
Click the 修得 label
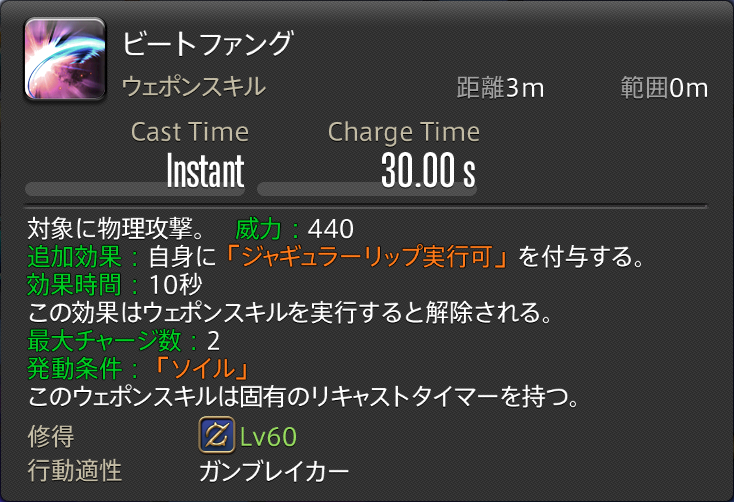[x=51, y=436]
